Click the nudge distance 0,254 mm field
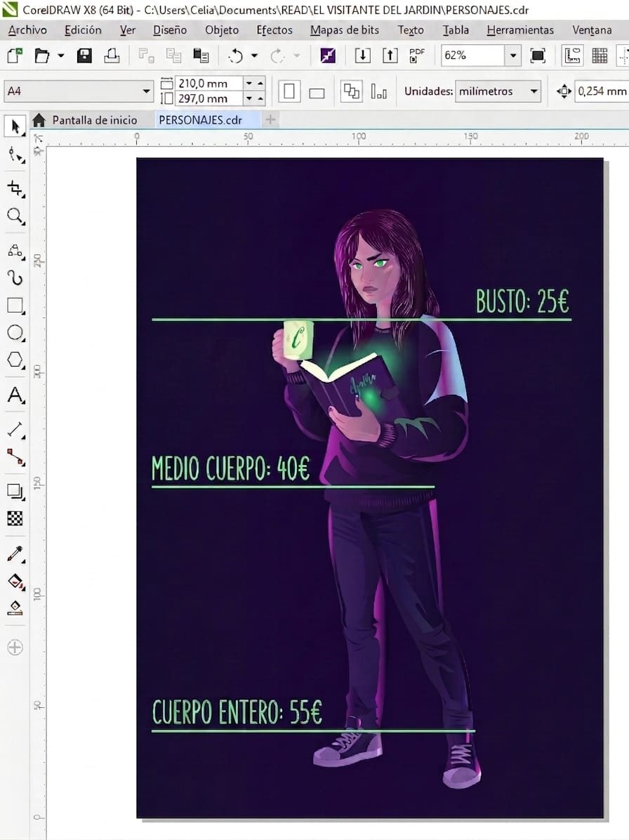The image size is (629, 840). tap(602, 91)
